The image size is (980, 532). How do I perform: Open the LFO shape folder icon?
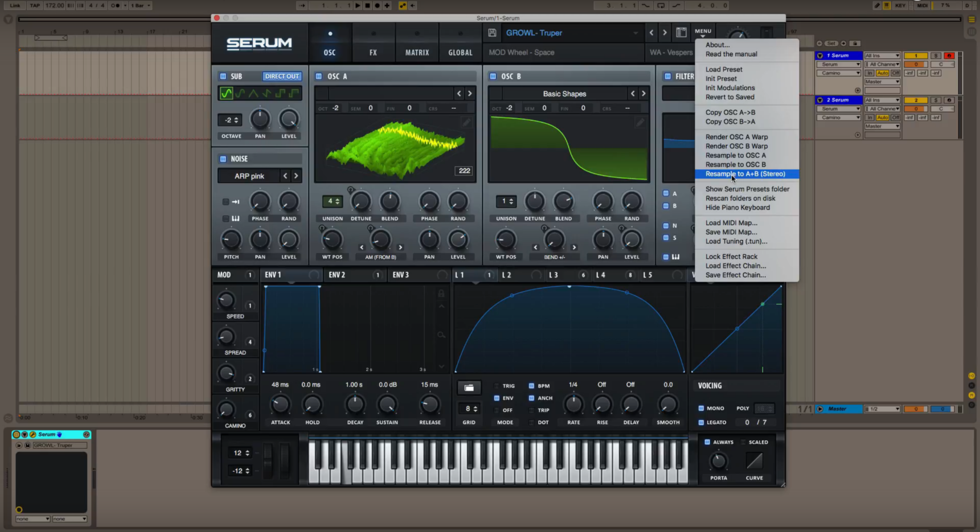[469, 388]
